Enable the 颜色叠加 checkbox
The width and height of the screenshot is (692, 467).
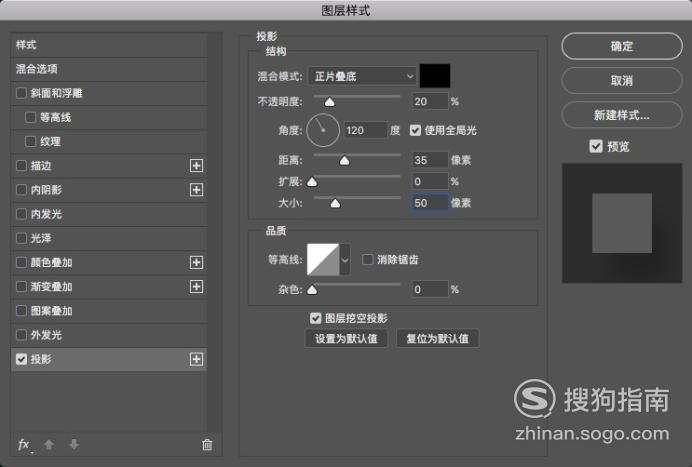click(x=21, y=262)
